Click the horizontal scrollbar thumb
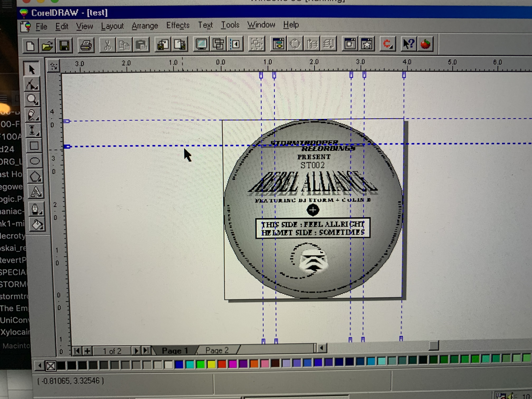The image size is (532, 399). coord(434,346)
